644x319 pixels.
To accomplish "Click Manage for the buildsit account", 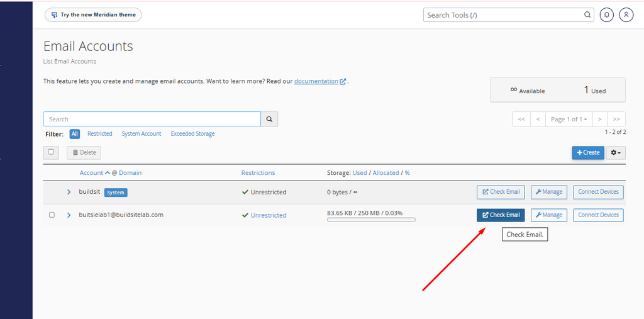I will 549,192.
